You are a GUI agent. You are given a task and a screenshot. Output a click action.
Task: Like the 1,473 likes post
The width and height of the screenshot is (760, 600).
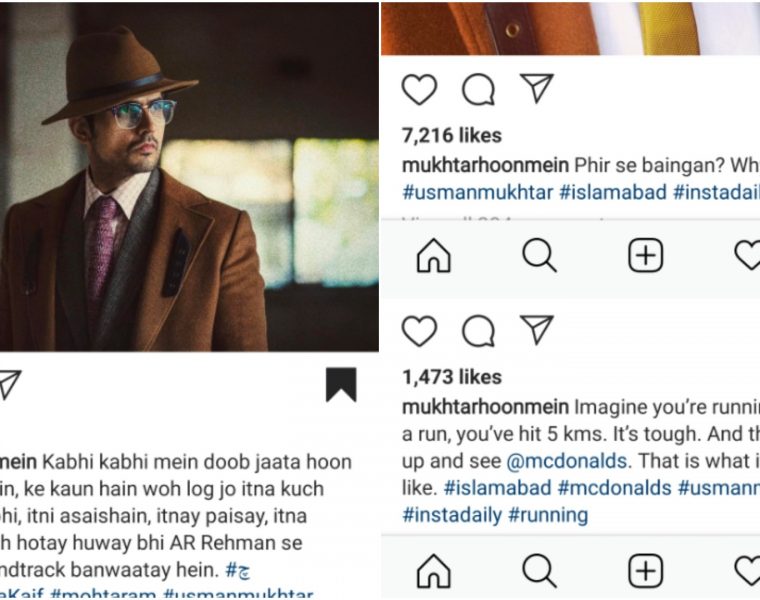[419, 331]
